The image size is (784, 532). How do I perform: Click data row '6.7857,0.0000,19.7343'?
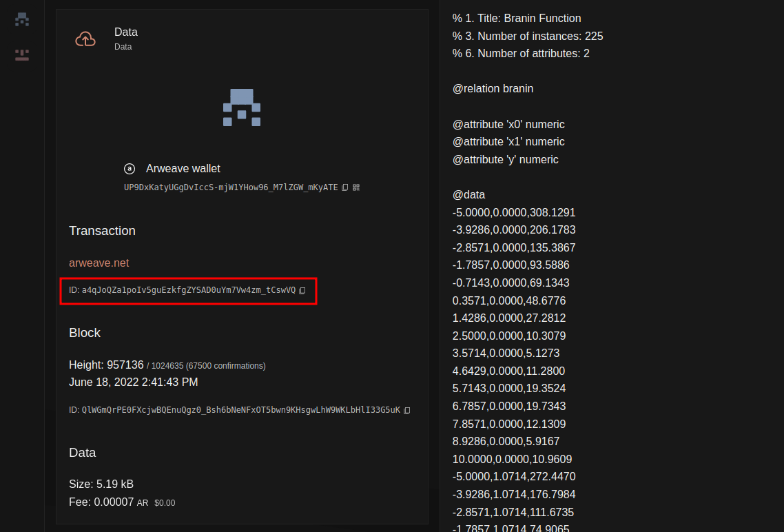509,407
